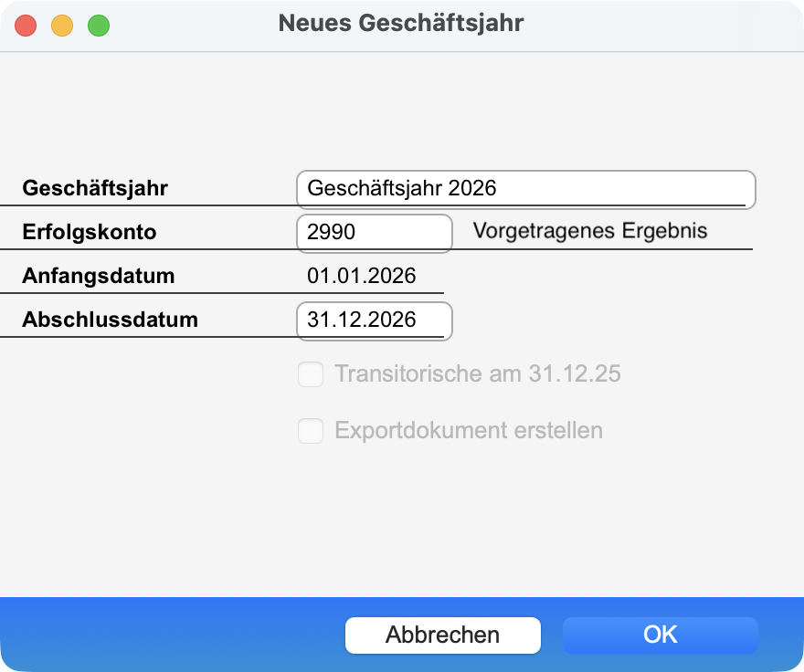Click the Erfolgskonto field containing 2990
This screenshot has height=672, width=804.
pyautogui.click(x=374, y=233)
